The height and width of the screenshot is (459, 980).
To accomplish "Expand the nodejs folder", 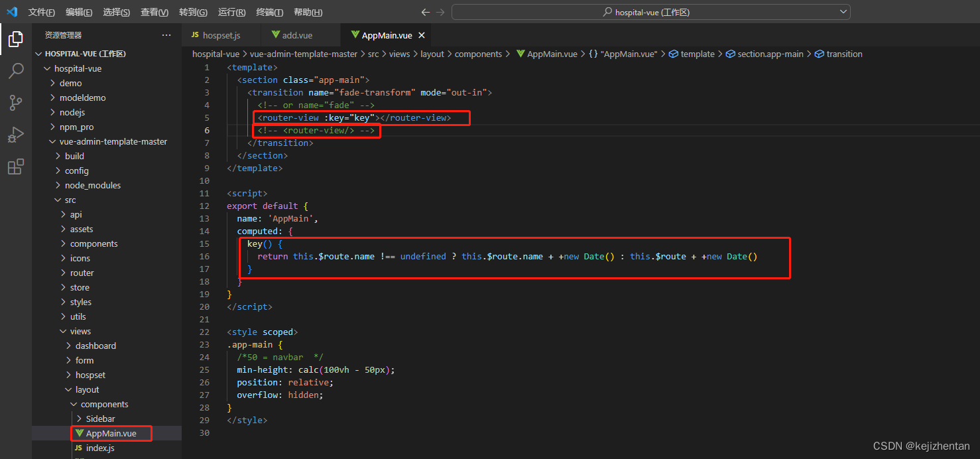I will click(107, 112).
